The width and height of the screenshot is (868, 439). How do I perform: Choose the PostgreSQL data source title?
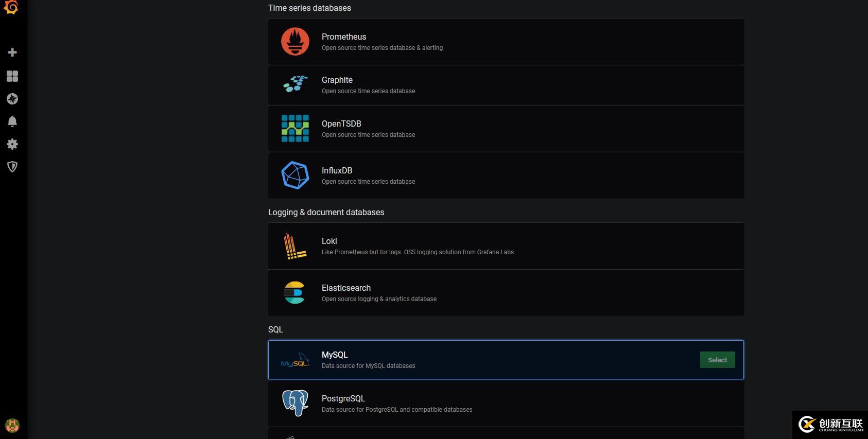pos(343,398)
